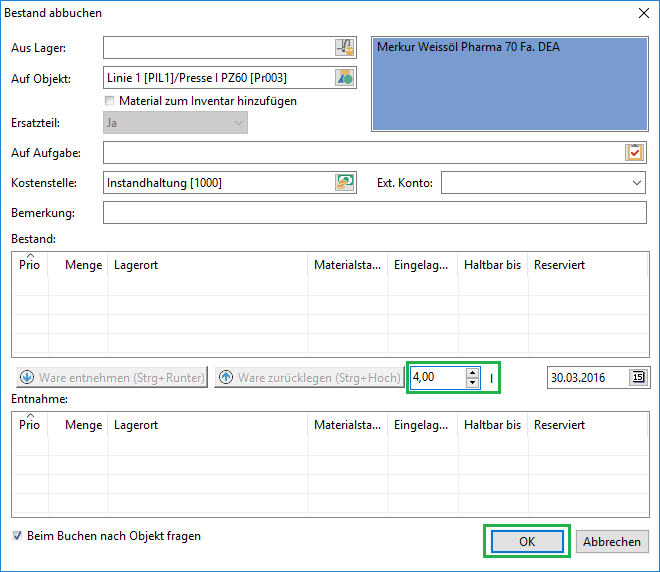Expand the Ext. Konto dropdown
Image resolution: width=660 pixels, height=572 pixels.
(636, 183)
